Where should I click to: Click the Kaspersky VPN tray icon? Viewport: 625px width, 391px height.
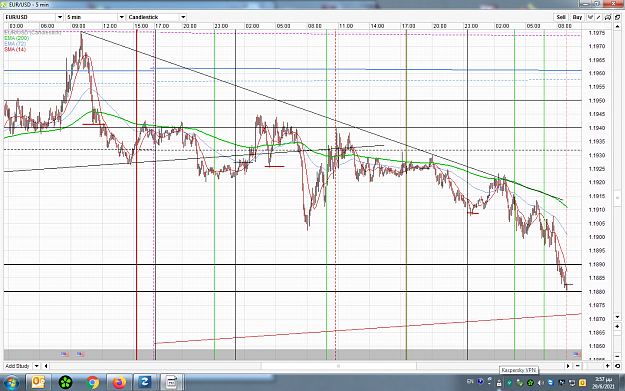499,383
